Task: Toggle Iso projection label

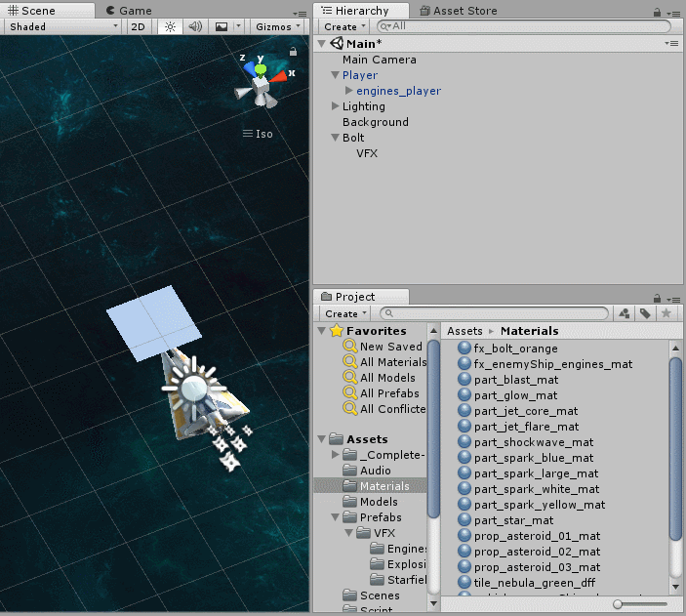Action: [x=259, y=134]
